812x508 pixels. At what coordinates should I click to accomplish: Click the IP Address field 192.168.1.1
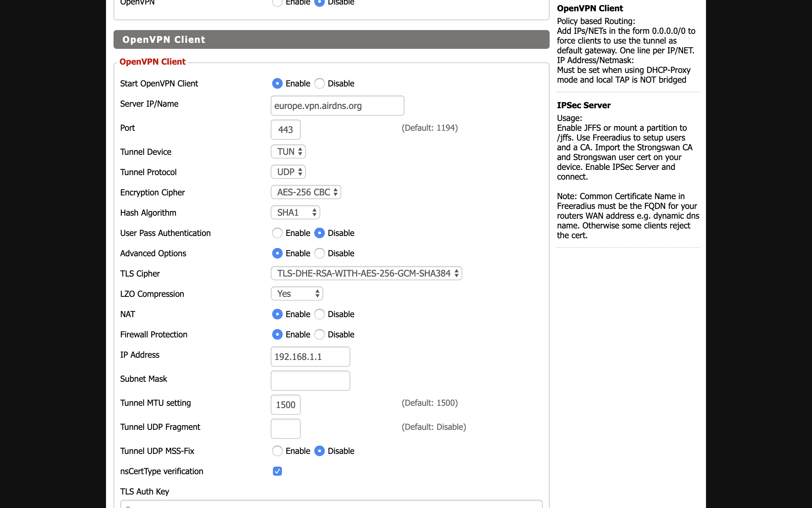310,357
